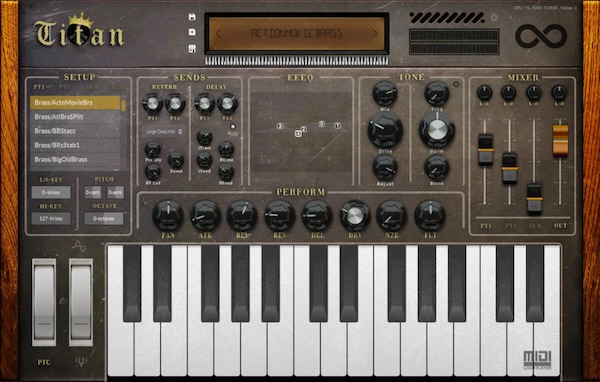600x382 pixels.
Task: Select the Brass/AtlBrsSPlit preset
Action: click(x=75, y=117)
